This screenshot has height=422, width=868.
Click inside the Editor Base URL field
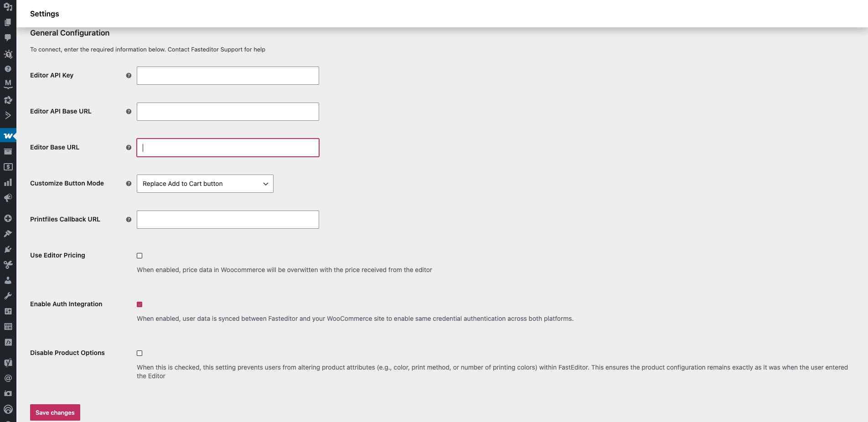point(228,148)
